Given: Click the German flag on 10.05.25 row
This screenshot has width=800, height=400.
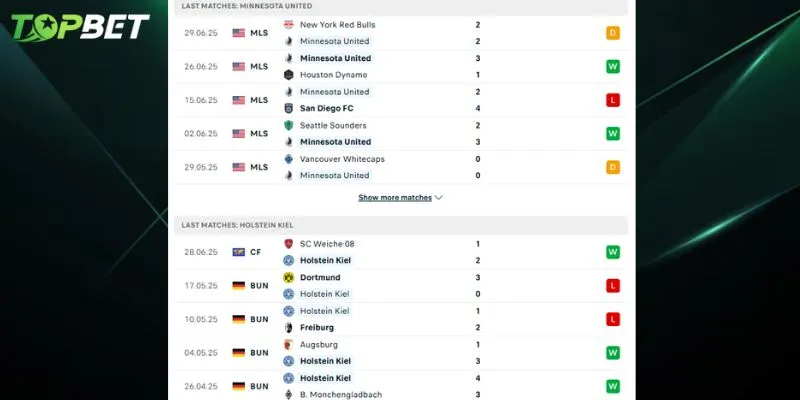Looking at the screenshot, I should point(239,319).
